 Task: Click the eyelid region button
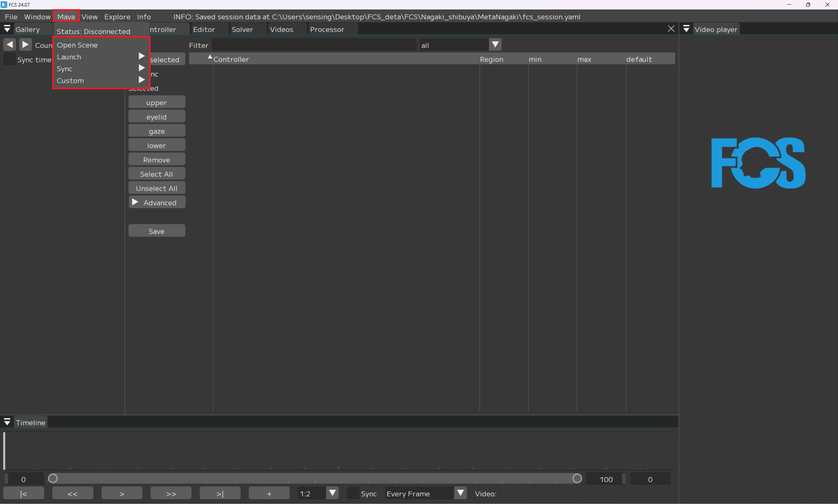point(157,117)
